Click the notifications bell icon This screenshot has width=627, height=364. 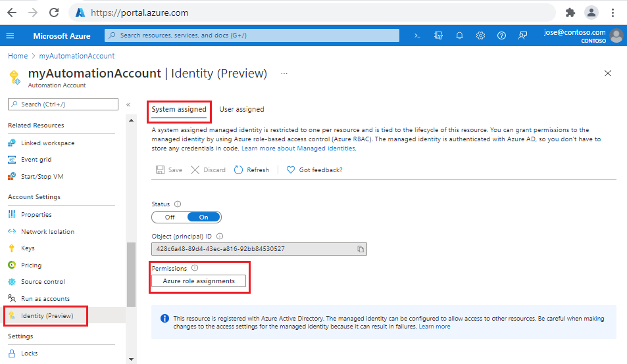point(459,35)
